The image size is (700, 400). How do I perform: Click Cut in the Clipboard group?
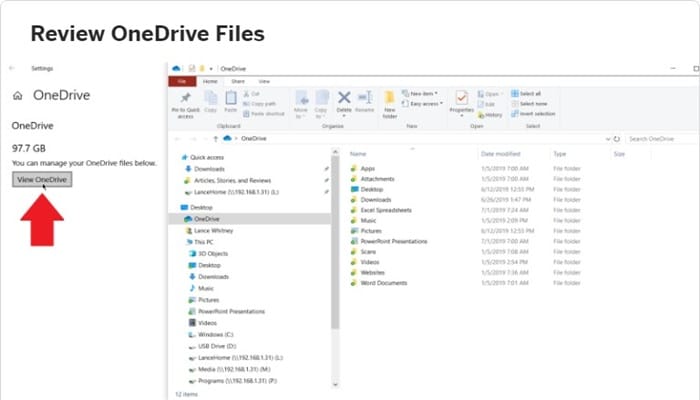click(252, 94)
